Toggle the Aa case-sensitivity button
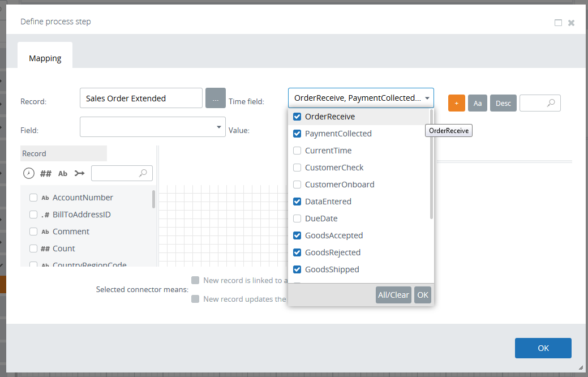The image size is (588, 377). point(477,103)
